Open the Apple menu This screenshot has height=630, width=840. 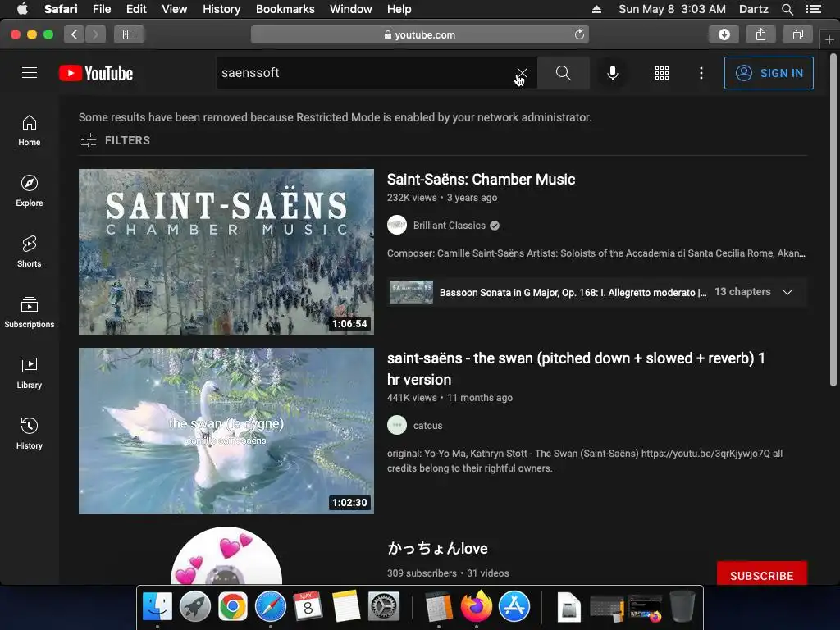pyautogui.click(x=22, y=9)
